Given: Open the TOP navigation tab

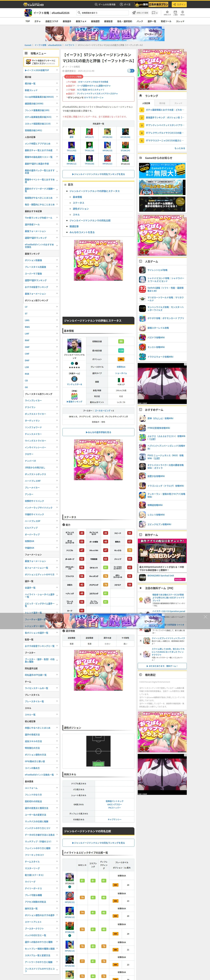Looking at the screenshot, I should point(28,21).
